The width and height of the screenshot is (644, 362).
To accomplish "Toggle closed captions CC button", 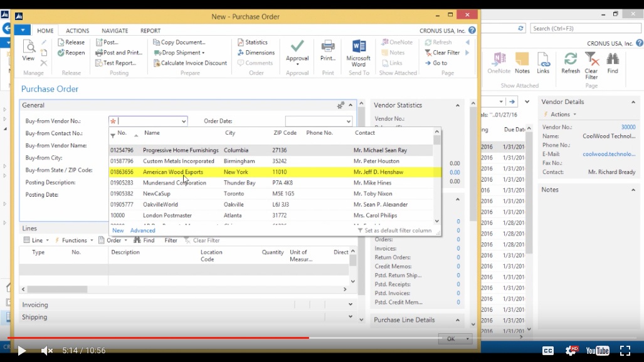I will [548, 351].
